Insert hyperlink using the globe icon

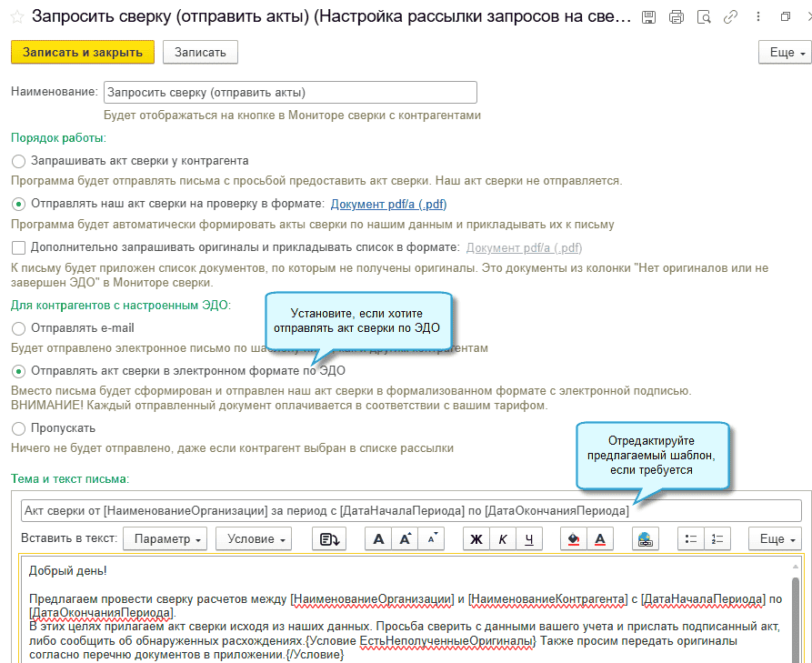pos(646,539)
